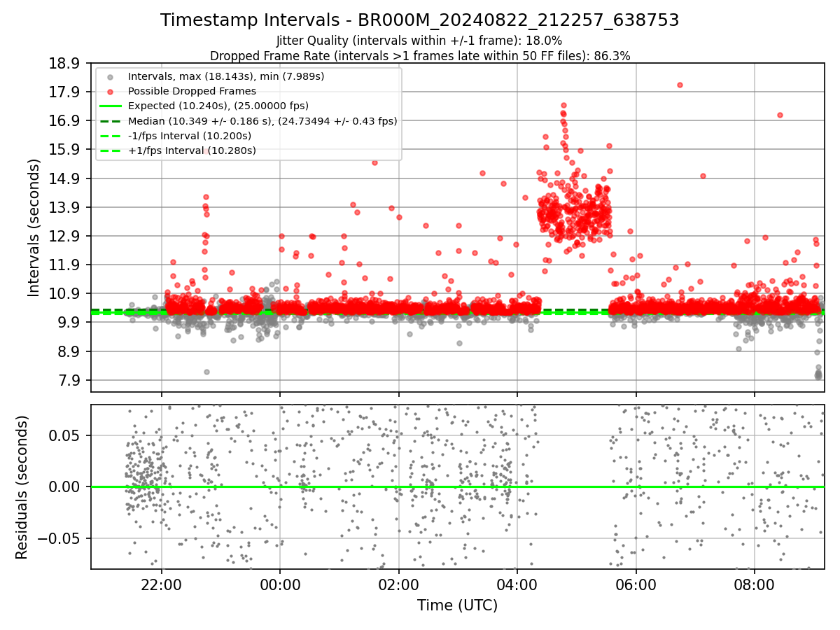Click the highest red outlier point near 18.1 seconds

680,85
